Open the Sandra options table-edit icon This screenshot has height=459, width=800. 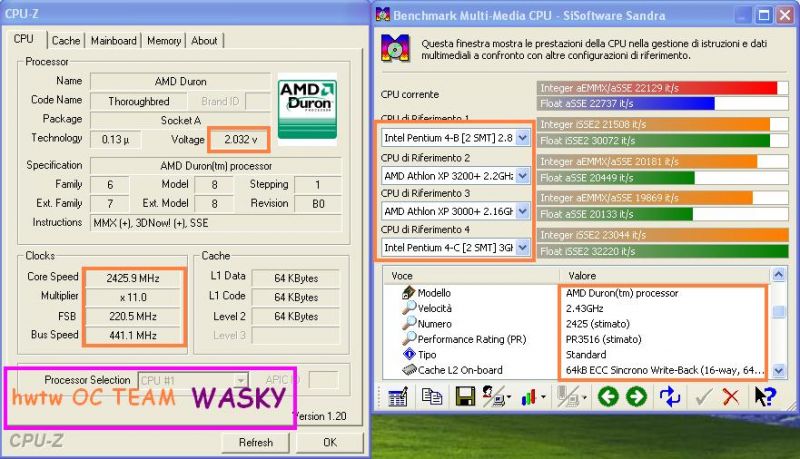[397, 396]
